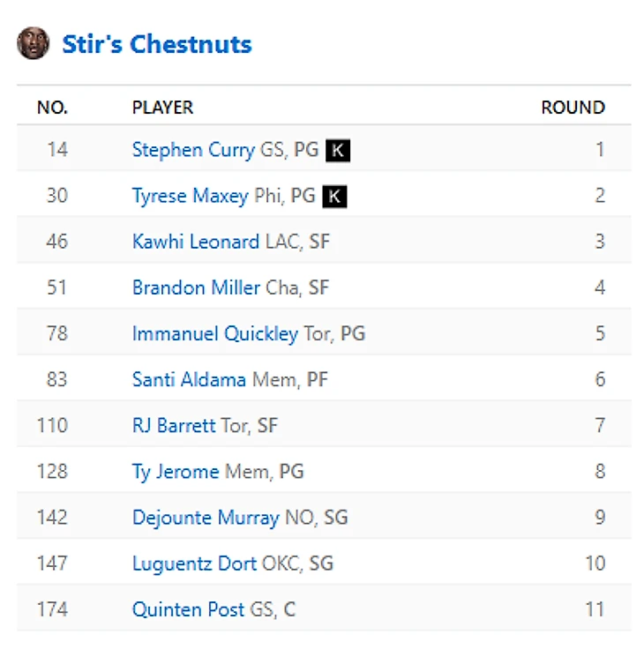Image resolution: width=644 pixels, height=657 pixels.
Task: Select Luguentz Dort player link
Action: pos(194,563)
